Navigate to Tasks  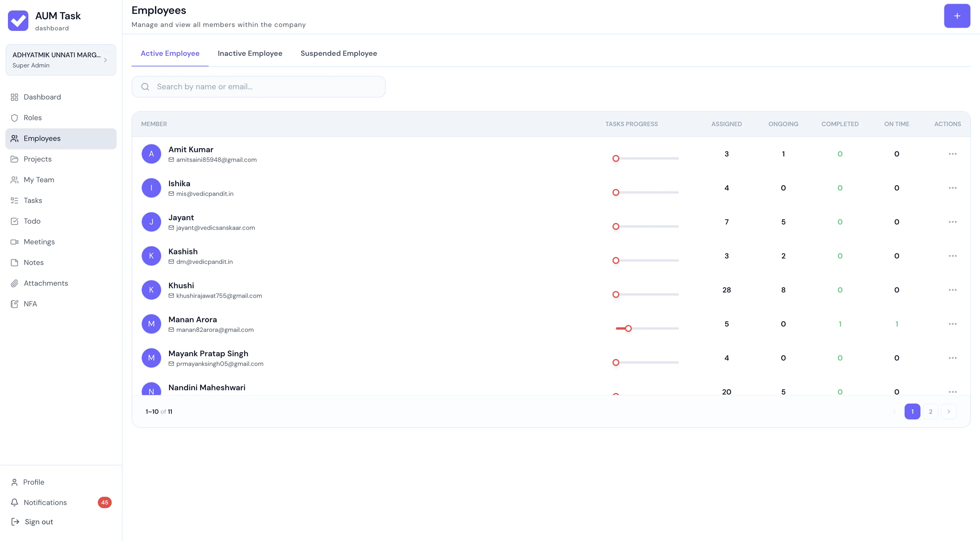pyautogui.click(x=61, y=200)
